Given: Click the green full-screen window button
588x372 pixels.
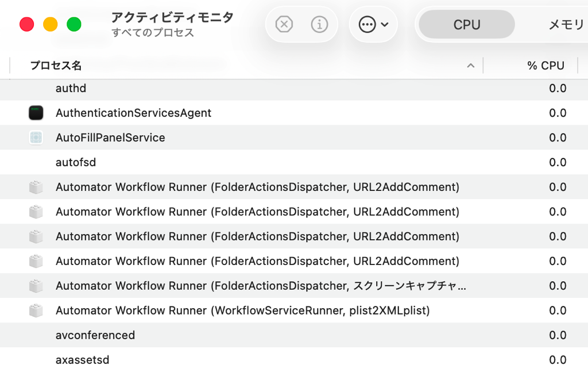Looking at the screenshot, I should [x=74, y=25].
